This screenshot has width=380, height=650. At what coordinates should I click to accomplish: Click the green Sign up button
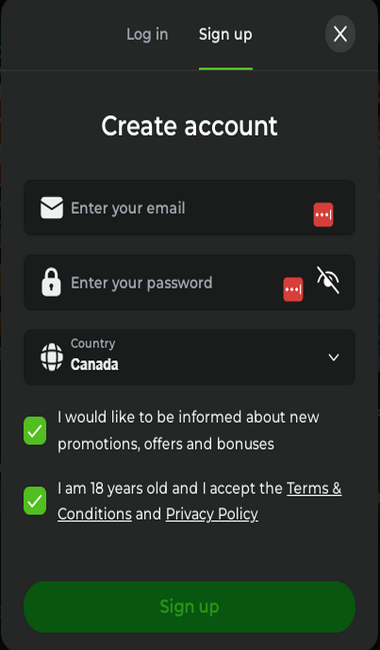(189, 606)
